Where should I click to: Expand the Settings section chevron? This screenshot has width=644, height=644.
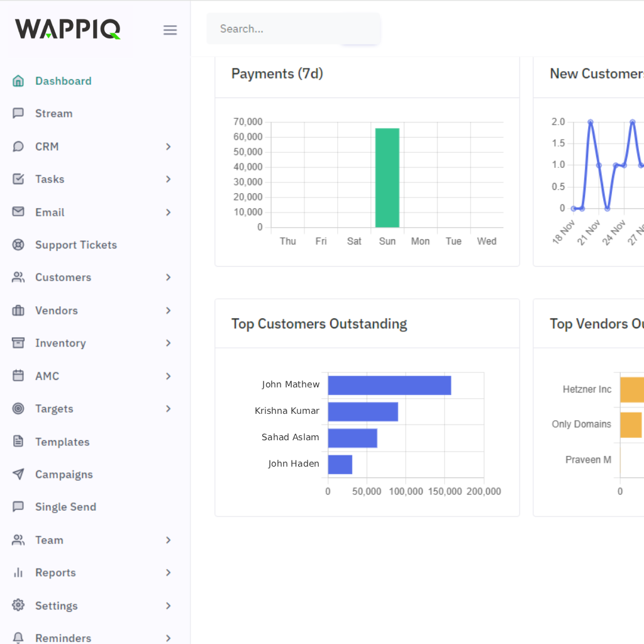tap(169, 606)
